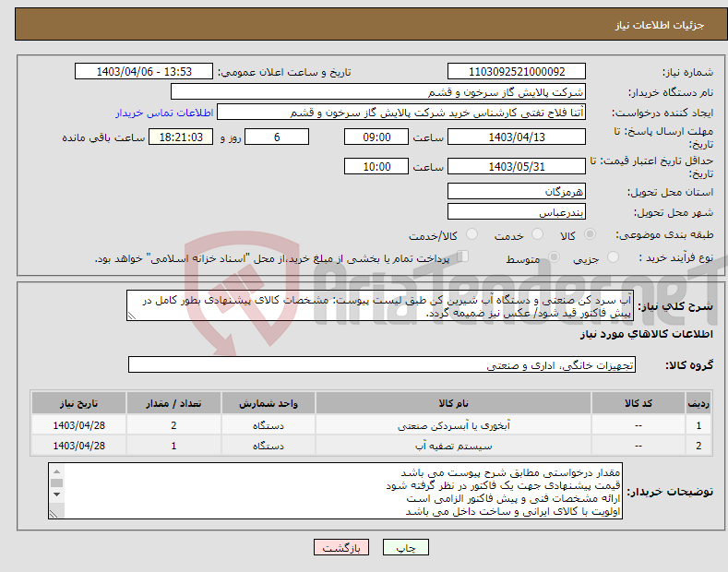Screen dimensions: 728x572
Task: Click the توضیحات خریدار label
Action: click(670, 491)
